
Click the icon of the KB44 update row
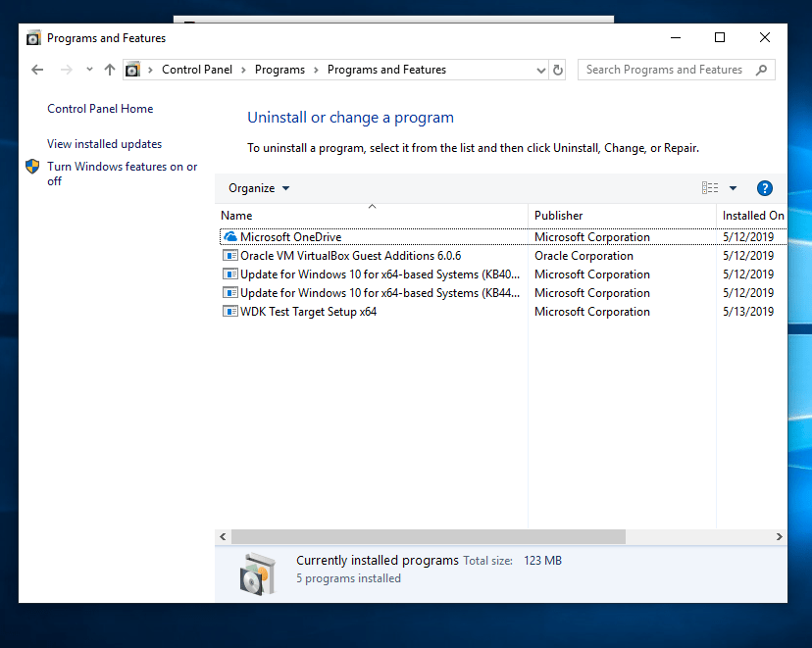click(229, 292)
